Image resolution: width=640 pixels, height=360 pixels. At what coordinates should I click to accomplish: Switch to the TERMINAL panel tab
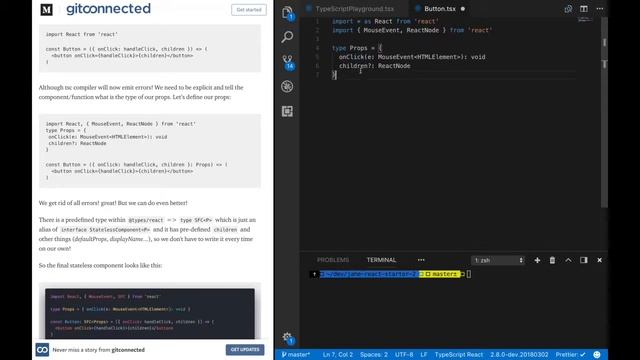point(381,260)
